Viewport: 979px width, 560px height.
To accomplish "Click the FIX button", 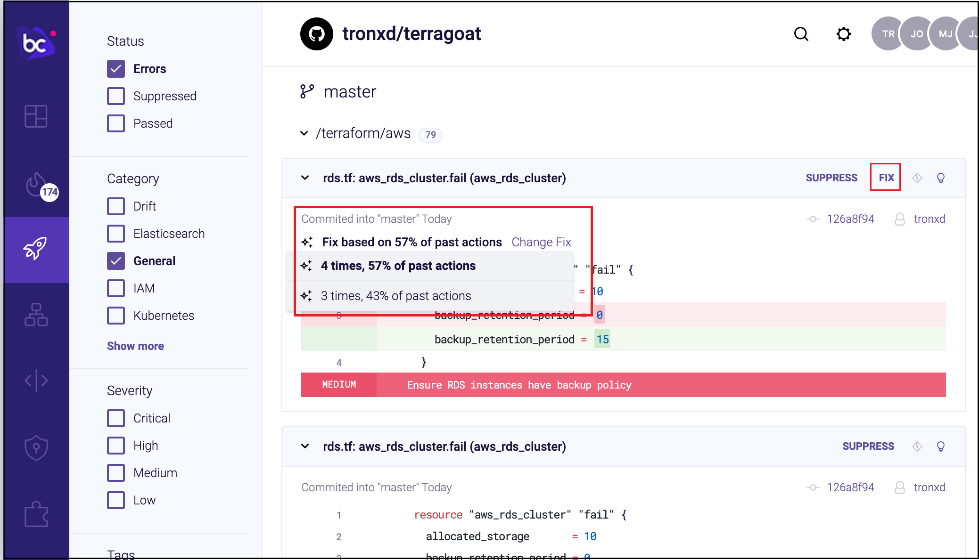I will (x=886, y=178).
